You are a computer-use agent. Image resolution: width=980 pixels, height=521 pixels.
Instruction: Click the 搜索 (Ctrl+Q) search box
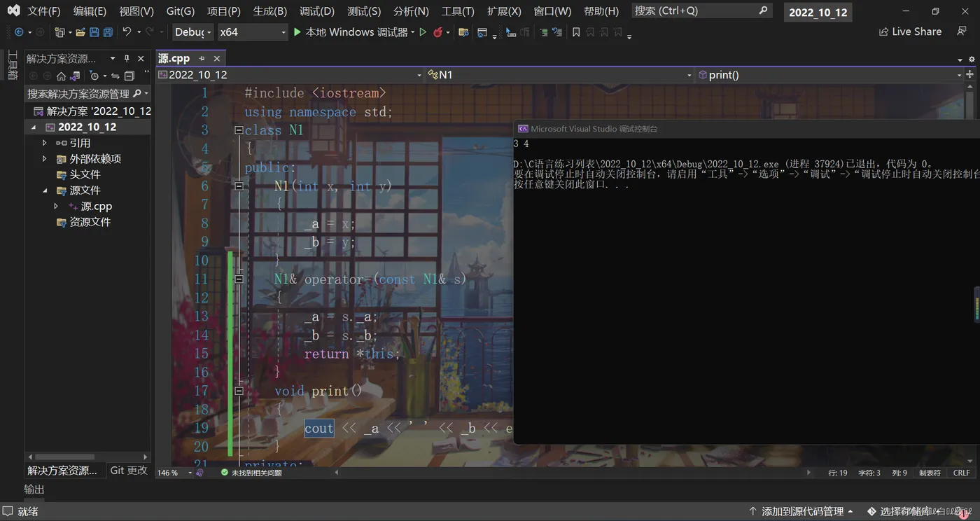(701, 11)
